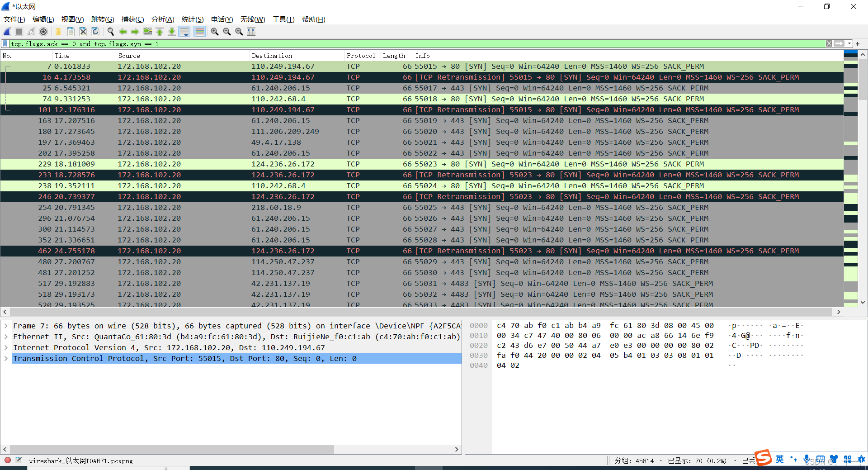Image resolution: width=868 pixels, height=470 pixels.
Task: Go forward to next packet arrow
Action: [x=135, y=32]
